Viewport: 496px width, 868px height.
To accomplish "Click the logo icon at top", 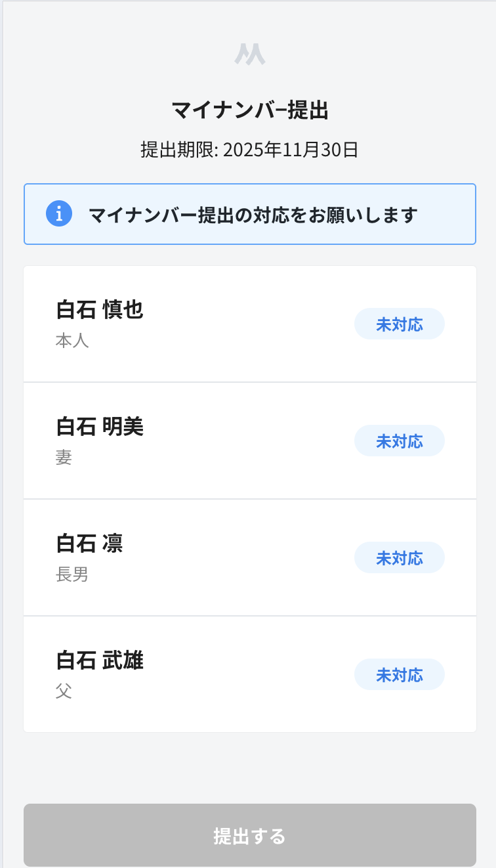I will pos(249,54).
